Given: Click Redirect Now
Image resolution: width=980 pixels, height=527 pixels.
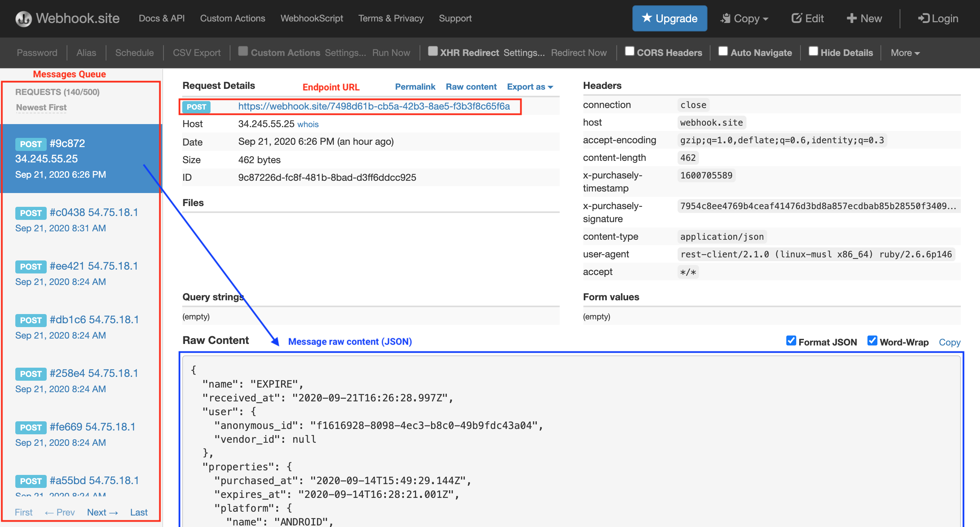Looking at the screenshot, I should 579,53.
